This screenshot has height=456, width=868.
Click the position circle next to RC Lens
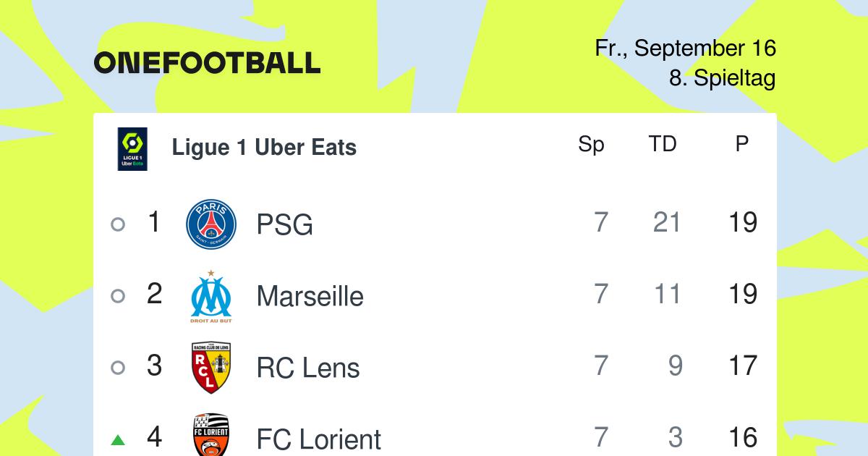tap(118, 368)
